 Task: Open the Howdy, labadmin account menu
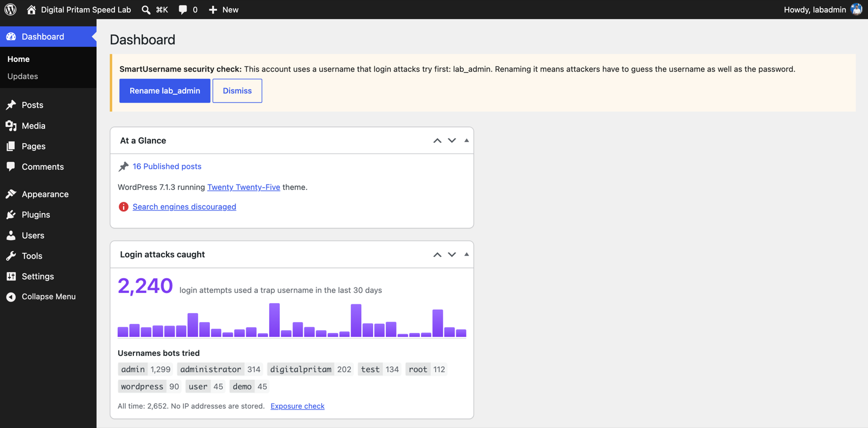pyautogui.click(x=823, y=10)
